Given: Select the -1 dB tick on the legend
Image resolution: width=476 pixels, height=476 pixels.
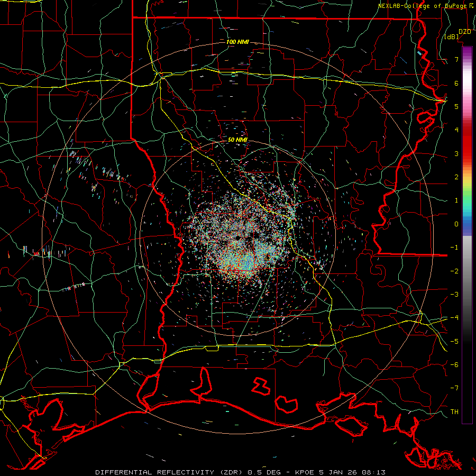Looking at the screenshot, I should pyautogui.click(x=454, y=248).
